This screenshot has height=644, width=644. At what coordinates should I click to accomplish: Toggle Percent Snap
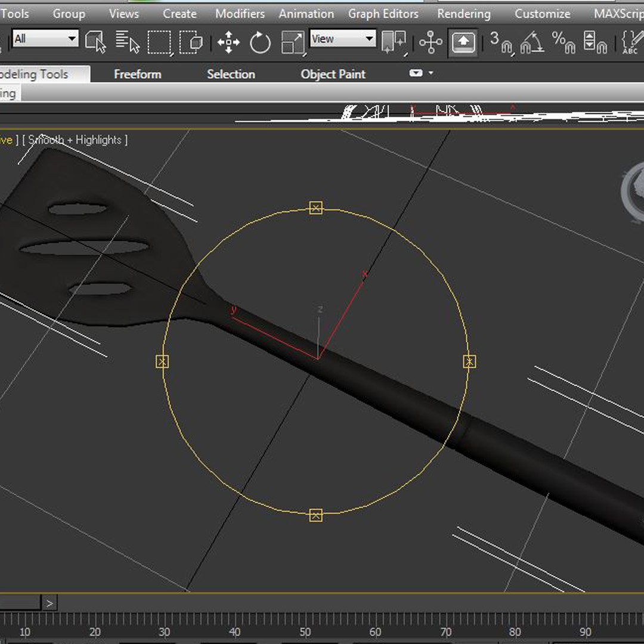point(563,42)
